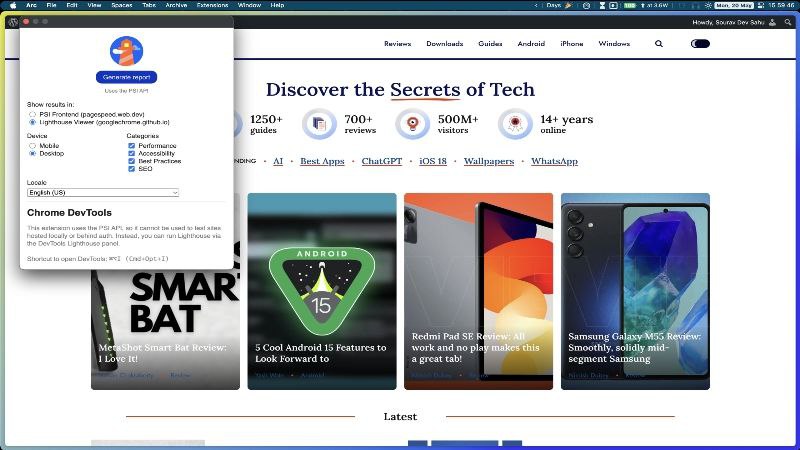Screen dimensions: 800x450
Task: Open the Downloads nav menu
Action: tap(444, 44)
